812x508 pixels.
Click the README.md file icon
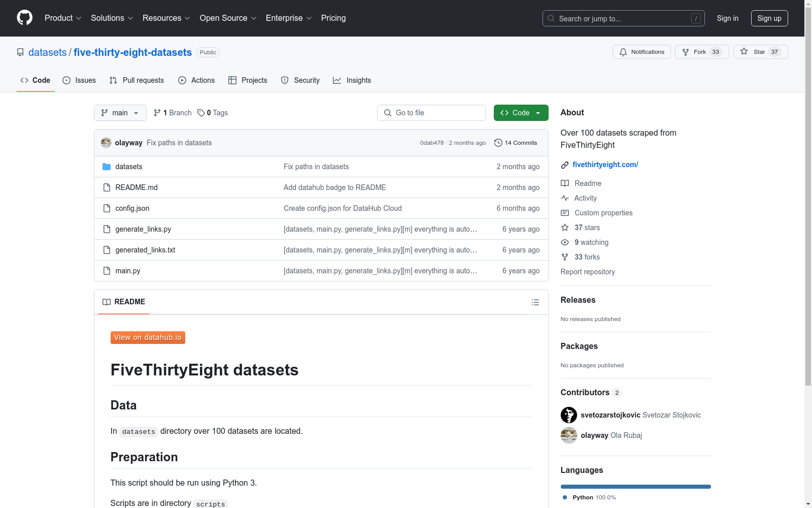pos(107,187)
